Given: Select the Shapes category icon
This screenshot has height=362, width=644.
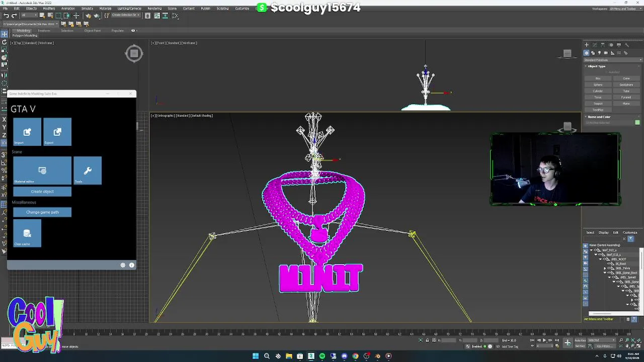Looking at the screenshot, I should (x=593, y=53).
